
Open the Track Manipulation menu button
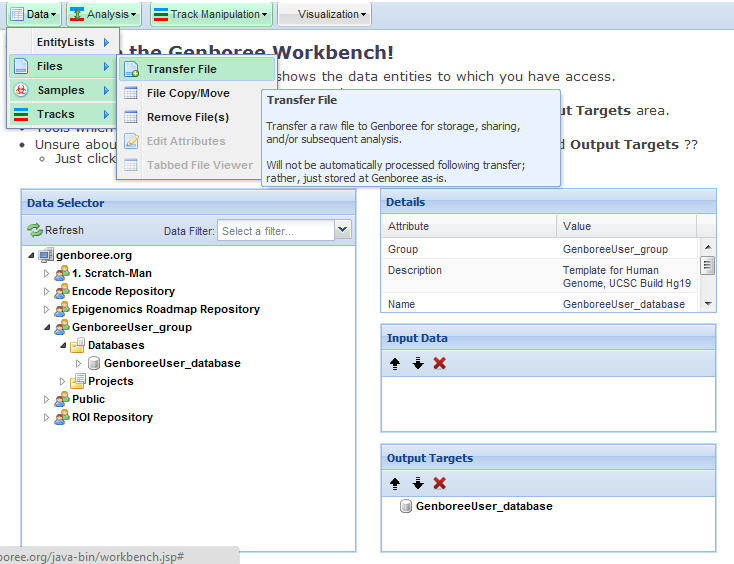[210, 14]
